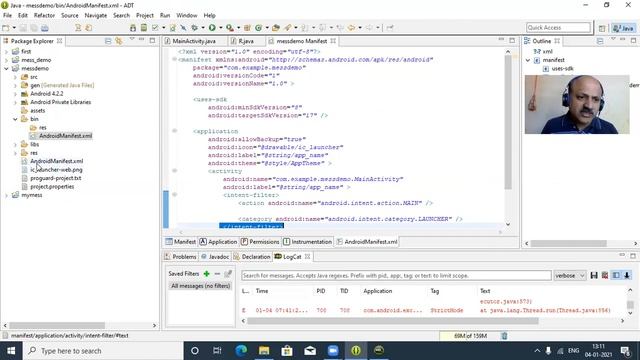Open the Android Virtual Device Manager icon
Image resolution: width=640 pixels, height=360 pixels.
(x=144, y=28)
